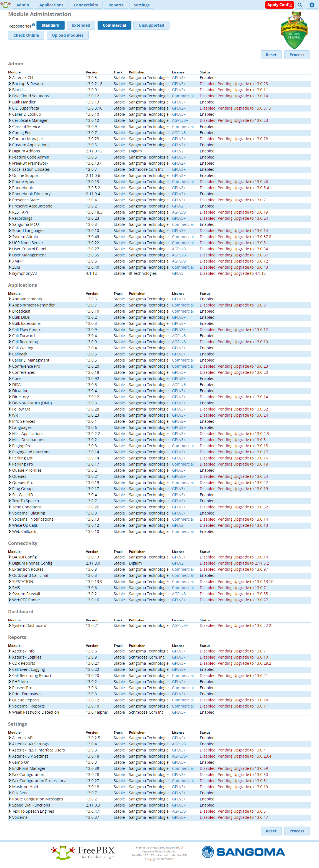Click Sangoma MCU module name
The image size is (319, 868).
pyautogui.click(x=26, y=225)
